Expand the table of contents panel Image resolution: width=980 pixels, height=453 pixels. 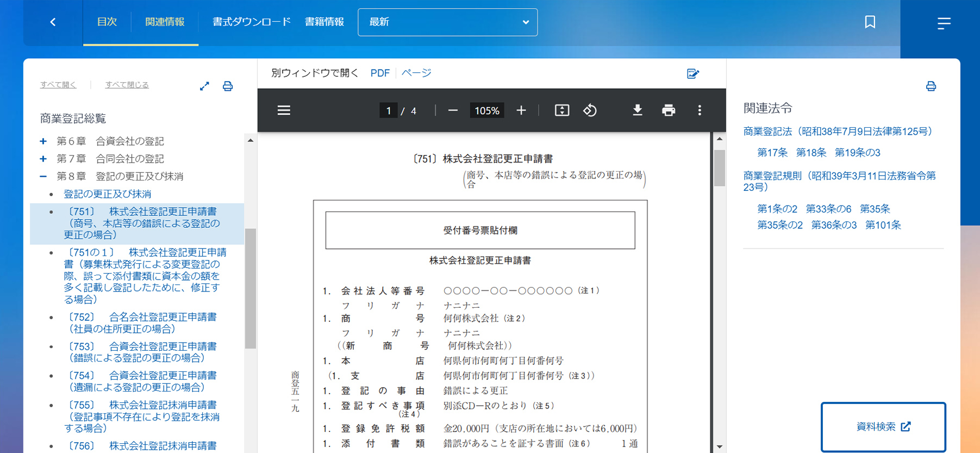pos(204,86)
